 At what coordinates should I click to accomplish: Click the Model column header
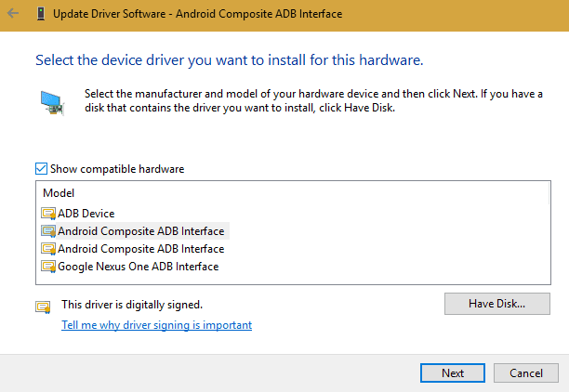(x=59, y=193)
